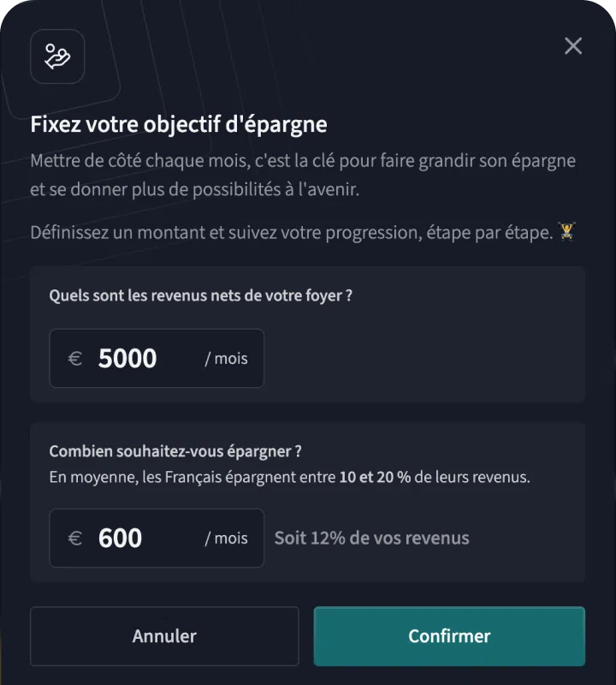Screen dimensions: 616x685
Task: Click the weightlifter emoji after the description
Action: (566, 231)
